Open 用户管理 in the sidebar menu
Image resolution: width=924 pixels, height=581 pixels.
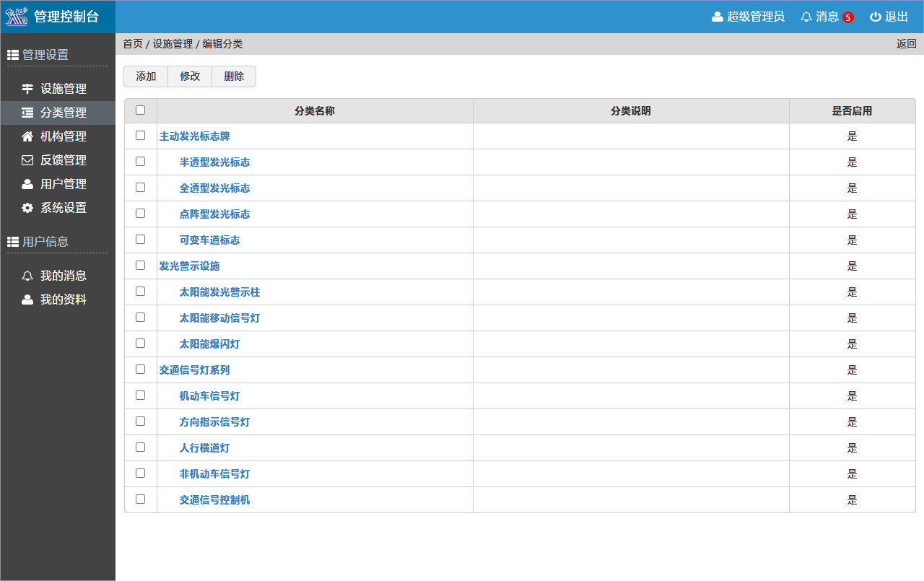point(63,184)
